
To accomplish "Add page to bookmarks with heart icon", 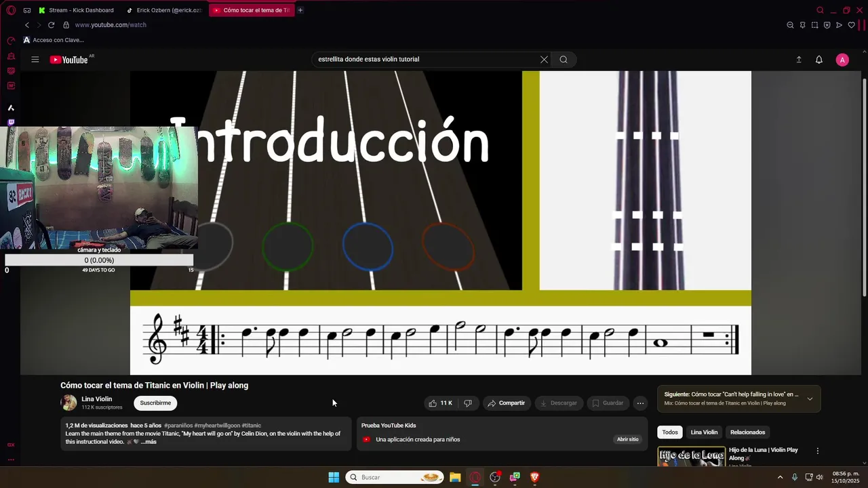I will pos(851,25).
